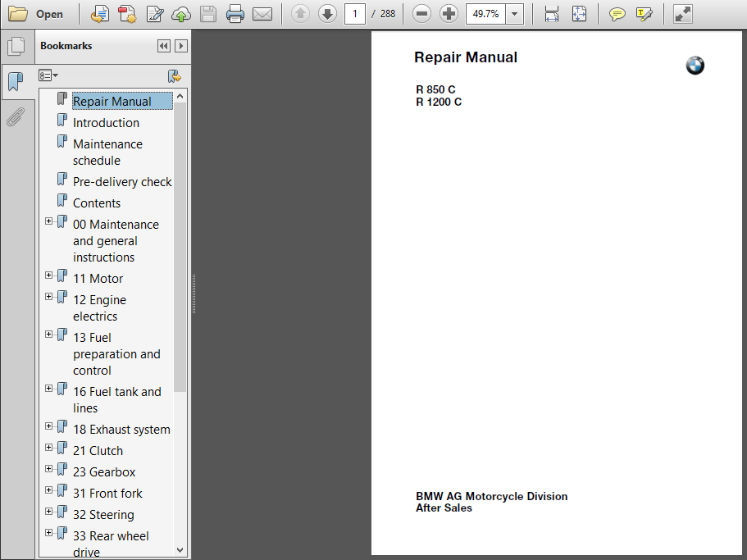Expand the 13 Fuel preparation and control node

(x=48, y=335)
